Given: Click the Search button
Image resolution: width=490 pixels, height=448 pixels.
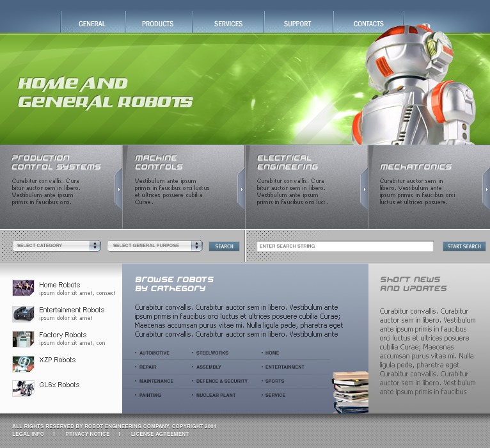Looking at the screenshot, I should coord(224,246).
